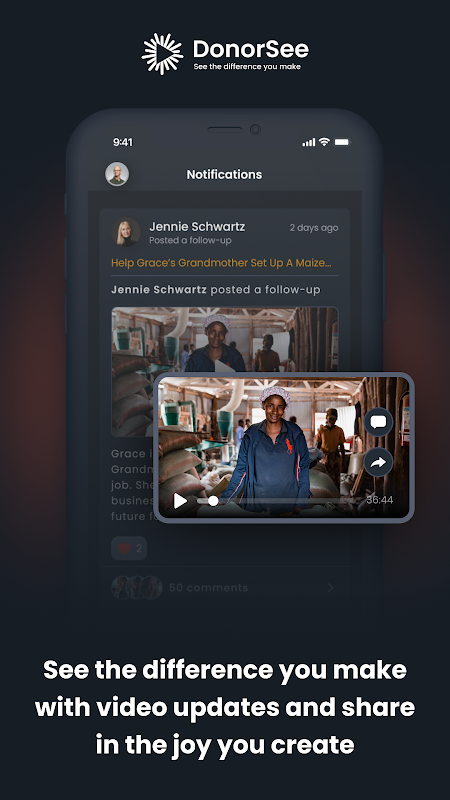Tap the battery status icon

point(342,142)
